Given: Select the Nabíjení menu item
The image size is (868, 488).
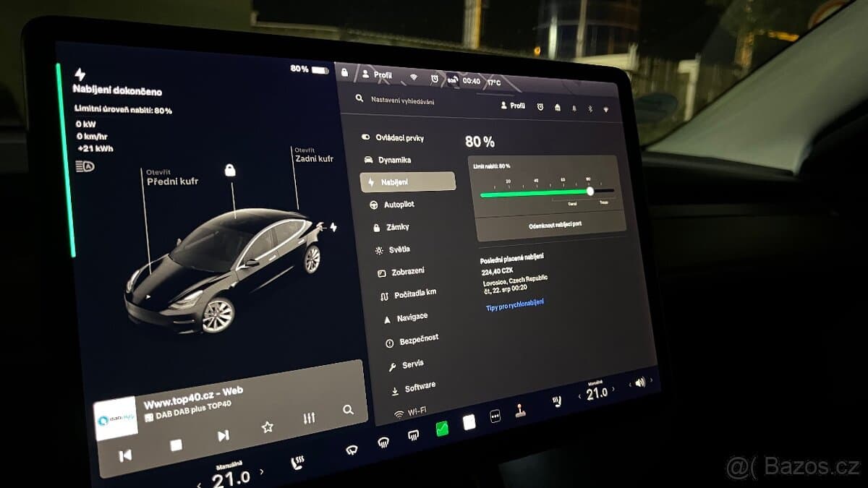Looking at the screenshot, I should coord(408,182).
